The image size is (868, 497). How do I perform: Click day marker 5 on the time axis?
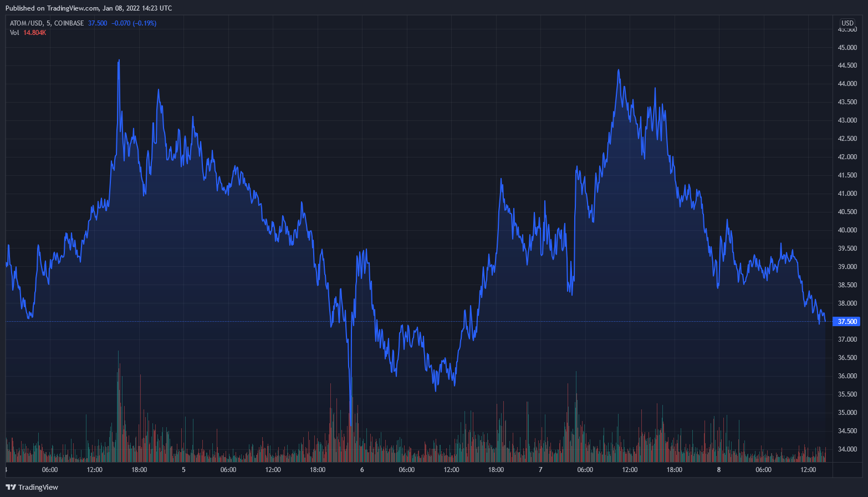click(x=184, y=470)
